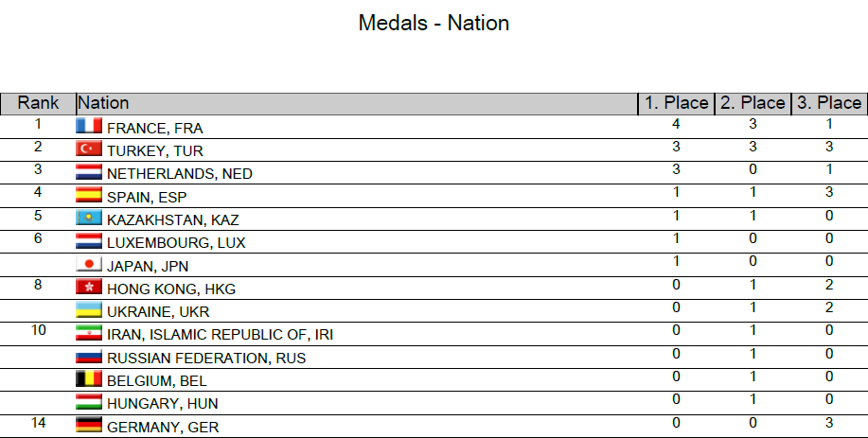
Task: Click the Turkey flag icon
Action: tap(89, 149)
